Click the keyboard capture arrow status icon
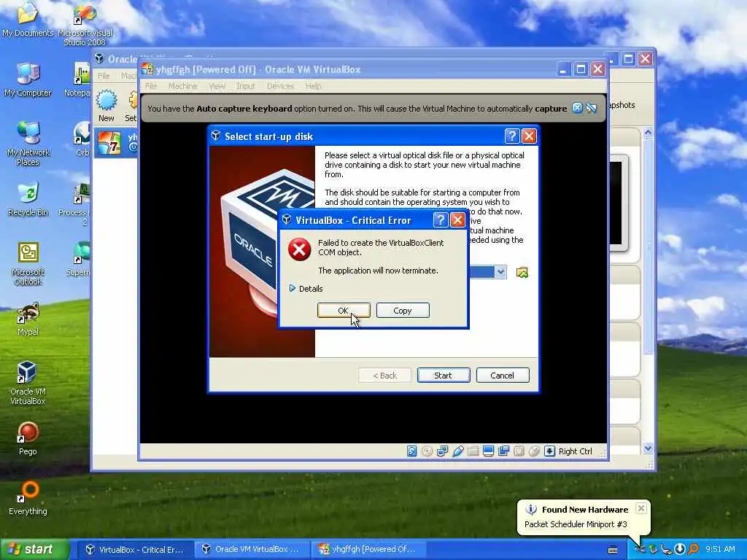 (549, 451)
